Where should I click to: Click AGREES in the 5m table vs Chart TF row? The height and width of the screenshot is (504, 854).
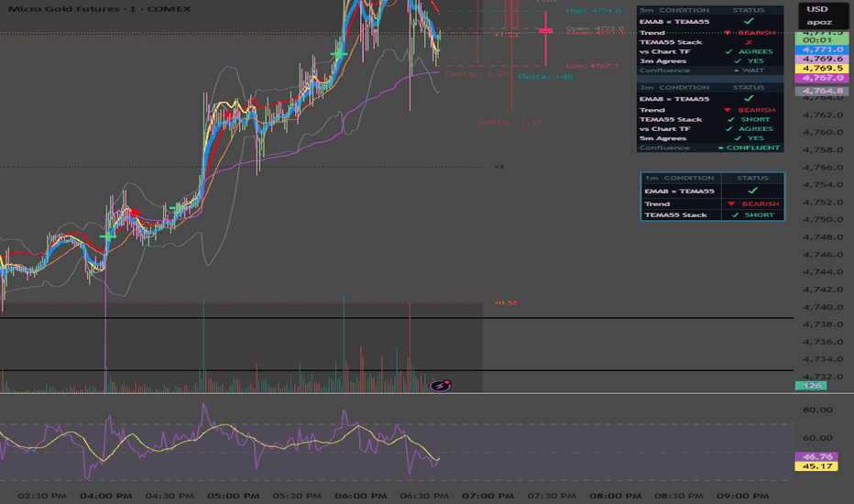tap(755, 51)
